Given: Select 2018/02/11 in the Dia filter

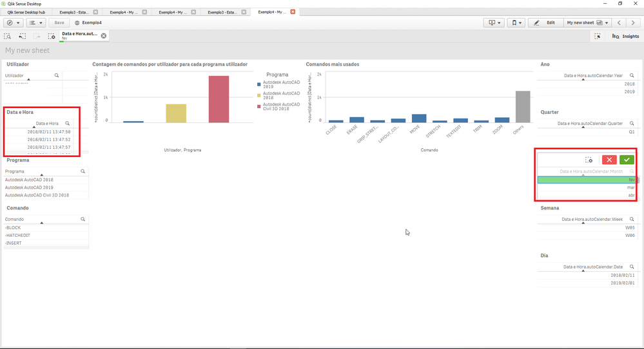Looking at the screenshot, I should [x=587, y=276].
